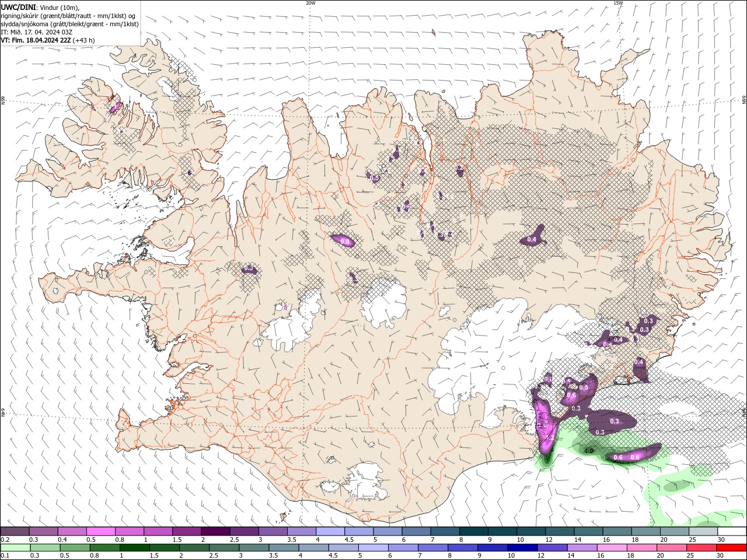Viewport: 747px width, 560px height.
Task: Pick the top-row bright pink swatch at 0.5
Action: (100, 531)
